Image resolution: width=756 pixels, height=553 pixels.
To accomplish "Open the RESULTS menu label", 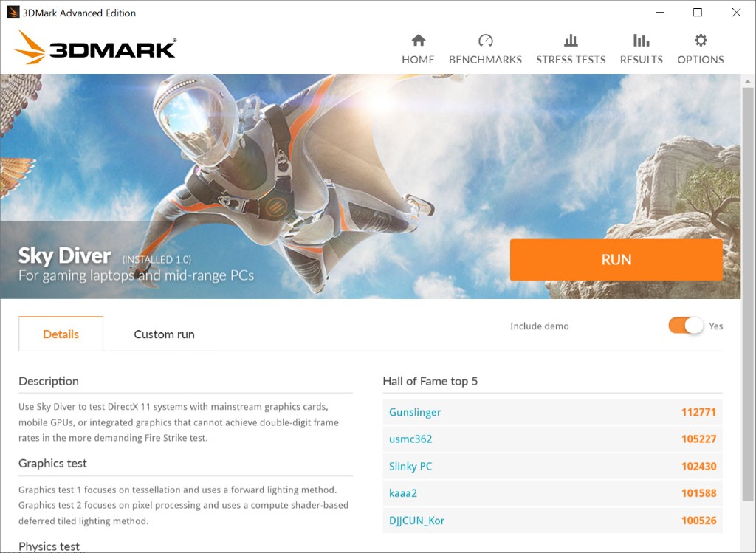I will 642,59.
